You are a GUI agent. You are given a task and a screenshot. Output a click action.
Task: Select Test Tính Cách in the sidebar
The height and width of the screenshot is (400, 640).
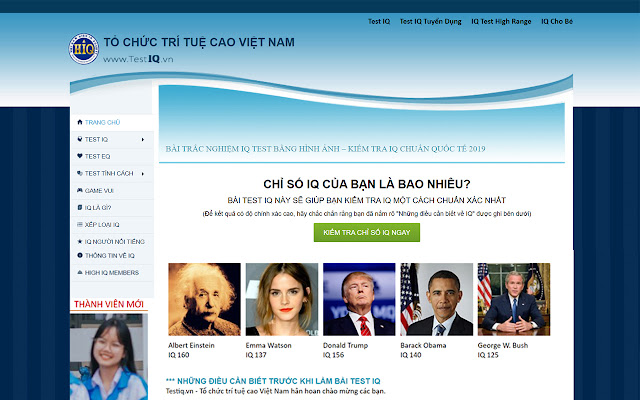click(109, 173)
